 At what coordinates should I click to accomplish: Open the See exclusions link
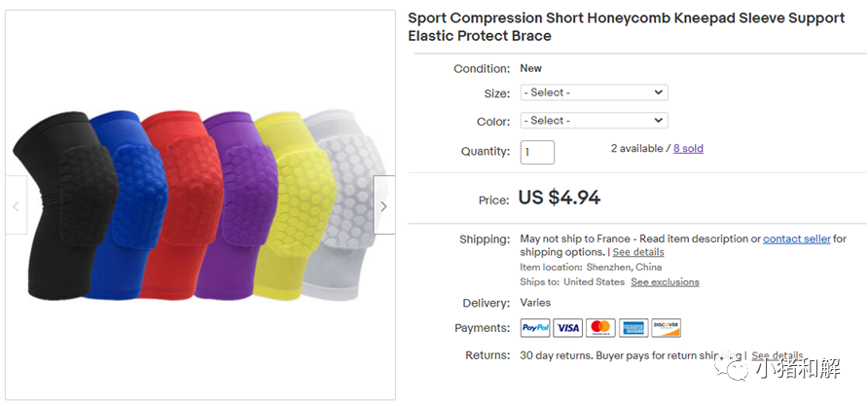665,282
